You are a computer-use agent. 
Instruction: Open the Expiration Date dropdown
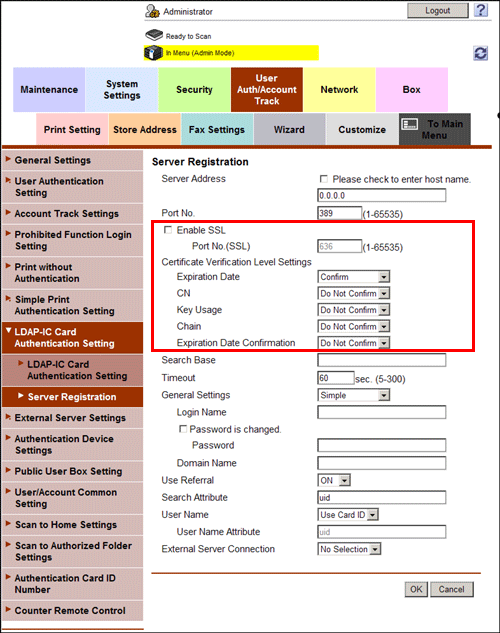(x=354, y=277)
